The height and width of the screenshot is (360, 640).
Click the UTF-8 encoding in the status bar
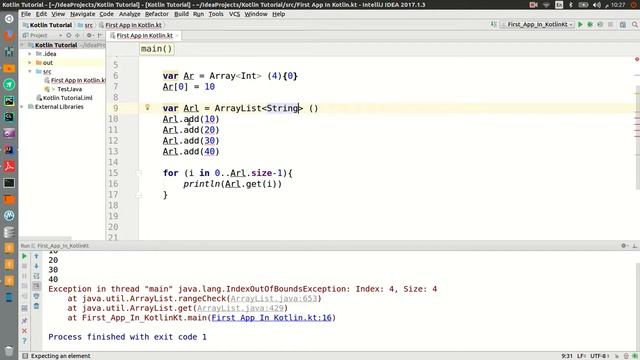(600, 356)
